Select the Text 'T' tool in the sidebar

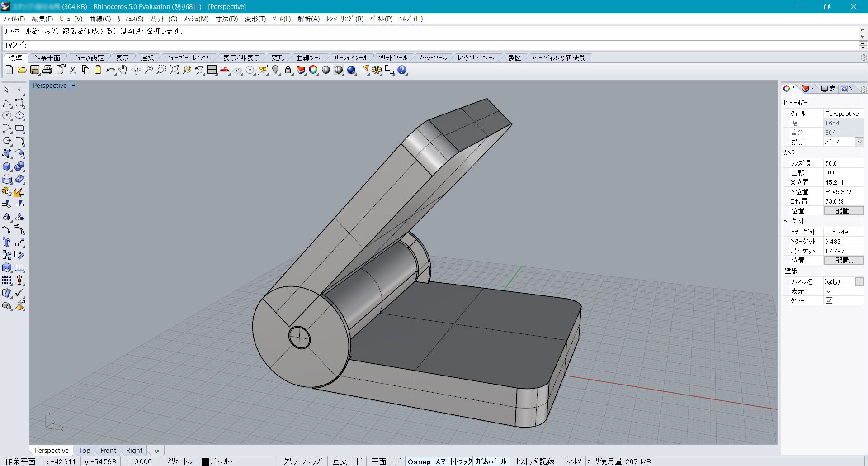pos(7,242)
